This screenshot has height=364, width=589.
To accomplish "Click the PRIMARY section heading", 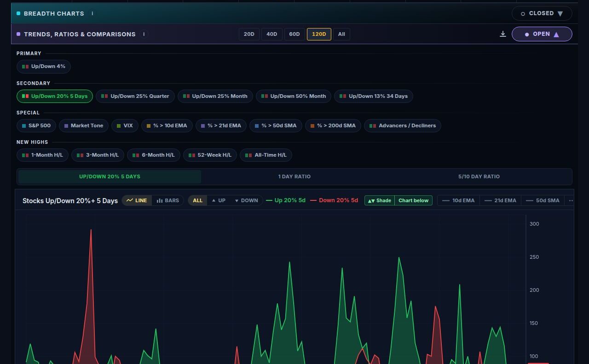I will 29,53.
